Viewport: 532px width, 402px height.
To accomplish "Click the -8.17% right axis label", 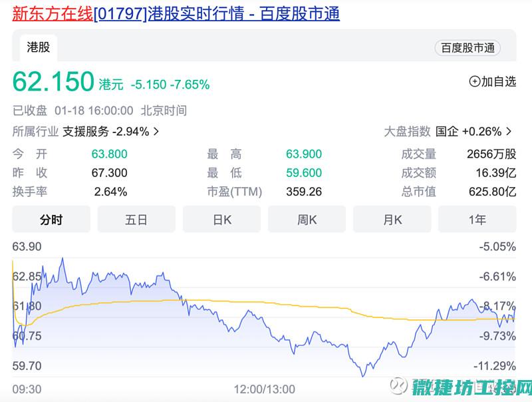I will tap(497, 306).
